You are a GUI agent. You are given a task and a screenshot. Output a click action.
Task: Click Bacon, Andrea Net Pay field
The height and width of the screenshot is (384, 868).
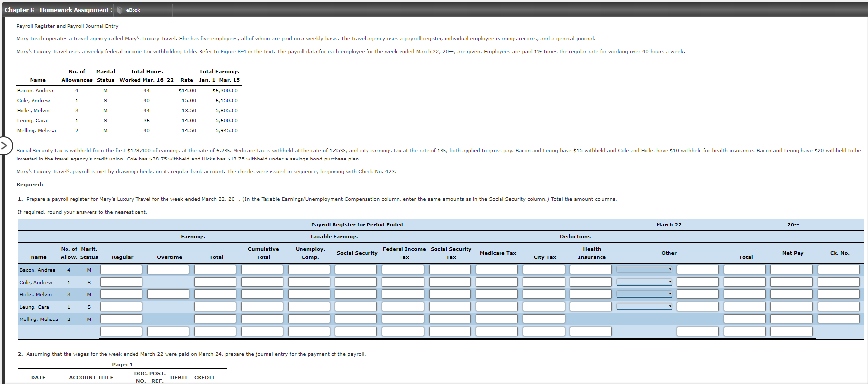click(x=792, y=270)
